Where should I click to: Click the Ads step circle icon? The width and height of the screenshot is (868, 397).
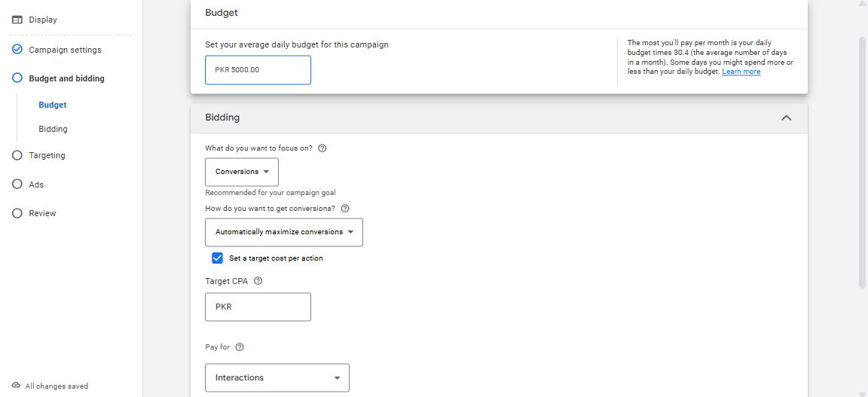pyautogui.click(x=17, y=185)
